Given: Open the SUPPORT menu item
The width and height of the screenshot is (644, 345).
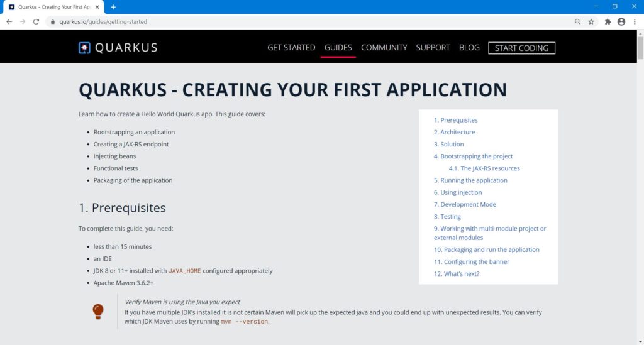Looking at the screenshot, I should [x=433, y=48].
